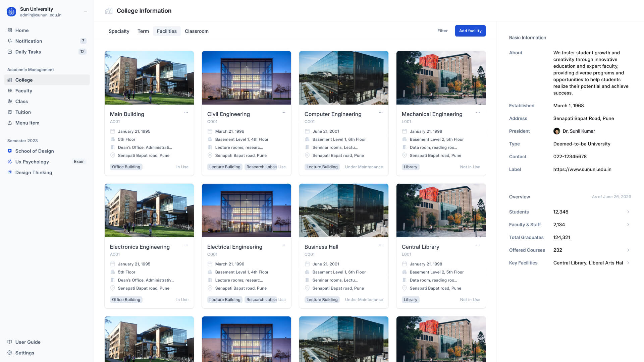Switch to the Specialty tab
This screenshot has width=644, height=362.
(x=119, y=31)
